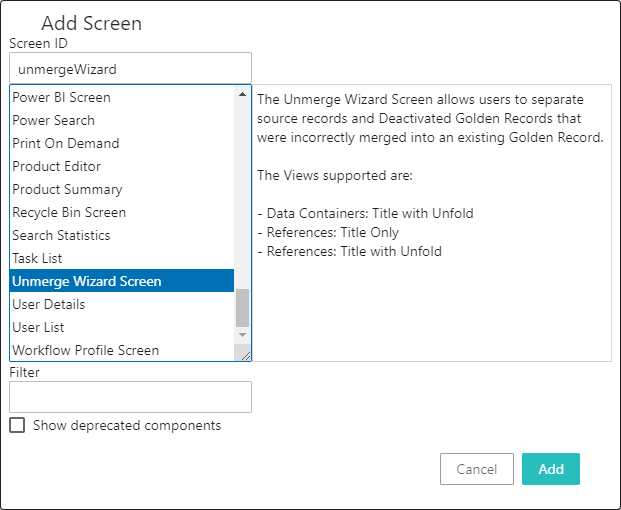Select Unmerge Wizard Screen item

(x=86, y=281)
